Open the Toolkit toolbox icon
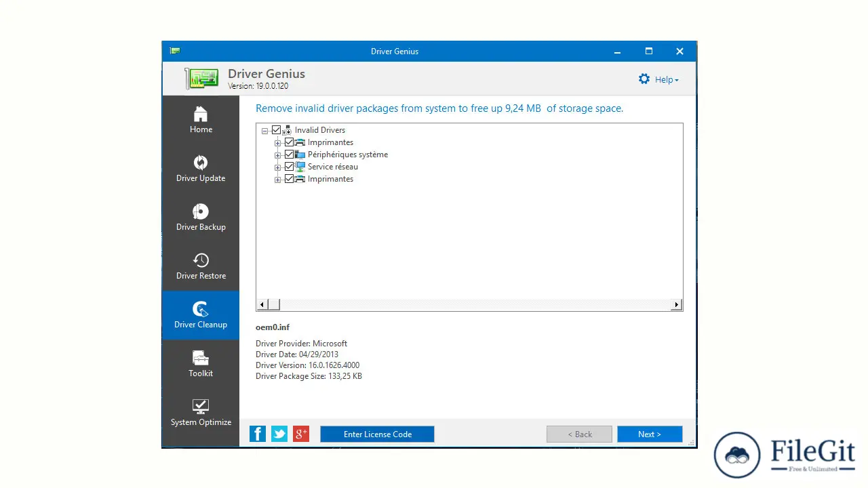The height and width of the screenshot is (488, 868). click(201, 358)
